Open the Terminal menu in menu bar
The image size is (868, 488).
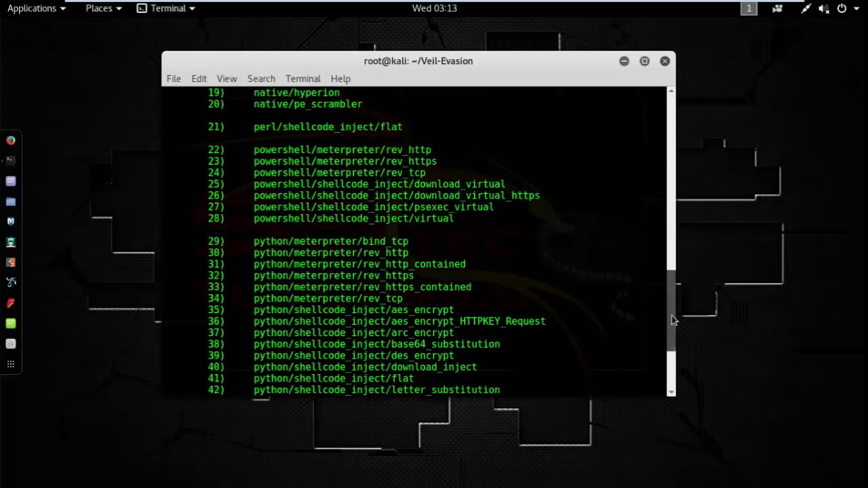tap(302, 79)
